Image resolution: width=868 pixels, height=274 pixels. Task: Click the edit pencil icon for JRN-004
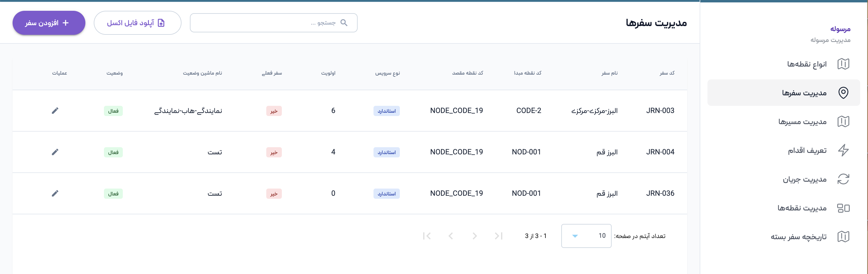55,152
